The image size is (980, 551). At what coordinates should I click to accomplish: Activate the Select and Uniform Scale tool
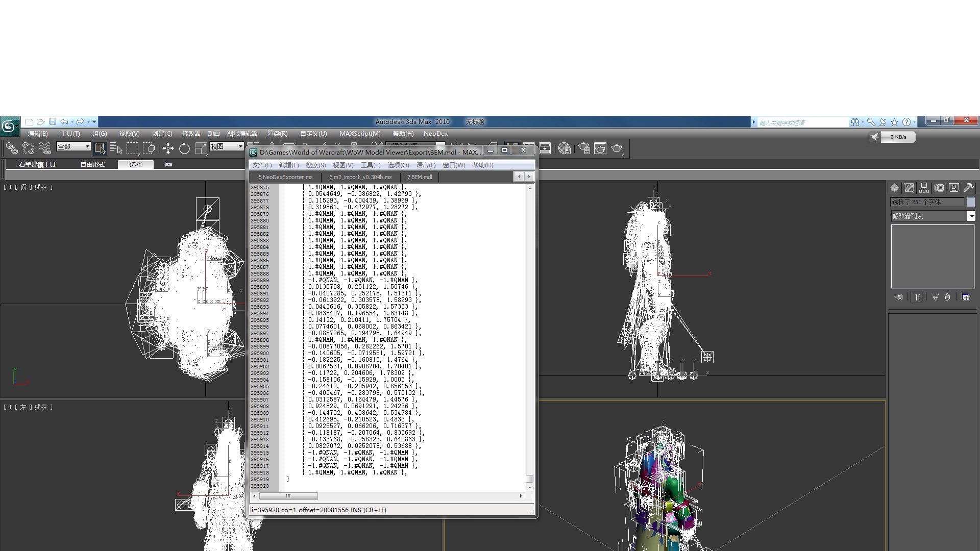click(201, 148)
